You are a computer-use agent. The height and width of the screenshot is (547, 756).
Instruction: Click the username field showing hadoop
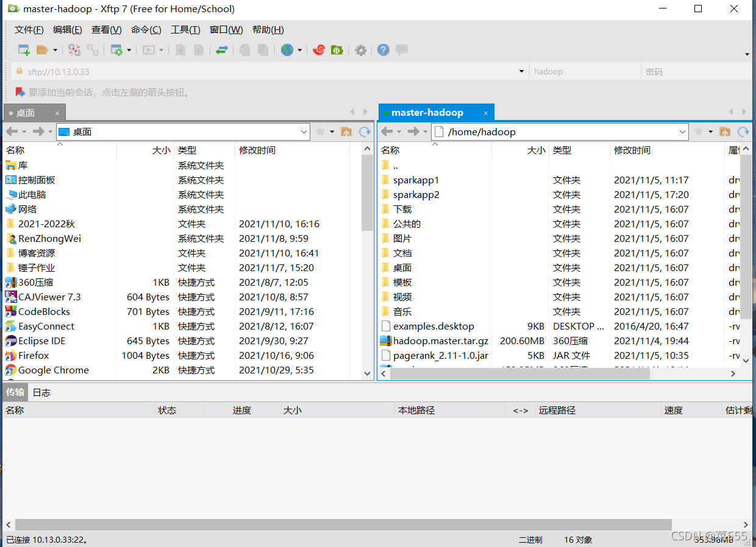(584, 71)
